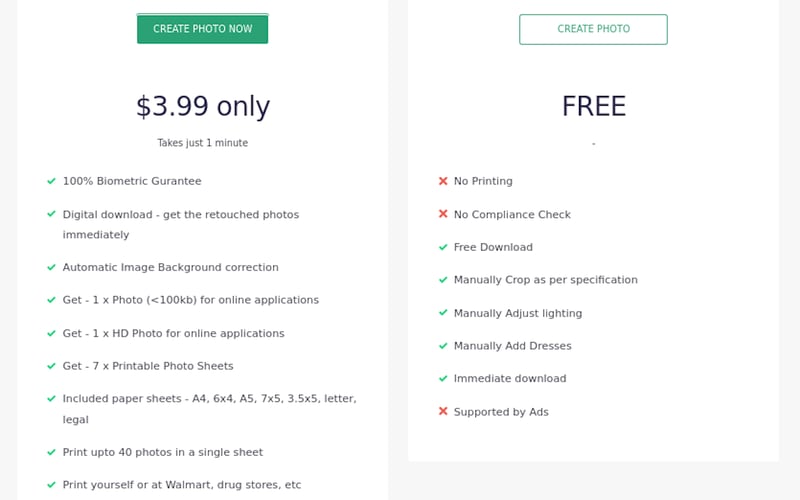Click Takes just 1 minute caption
Screen dimensions: 800x500
pyautogui.click(x=202, y=143)
